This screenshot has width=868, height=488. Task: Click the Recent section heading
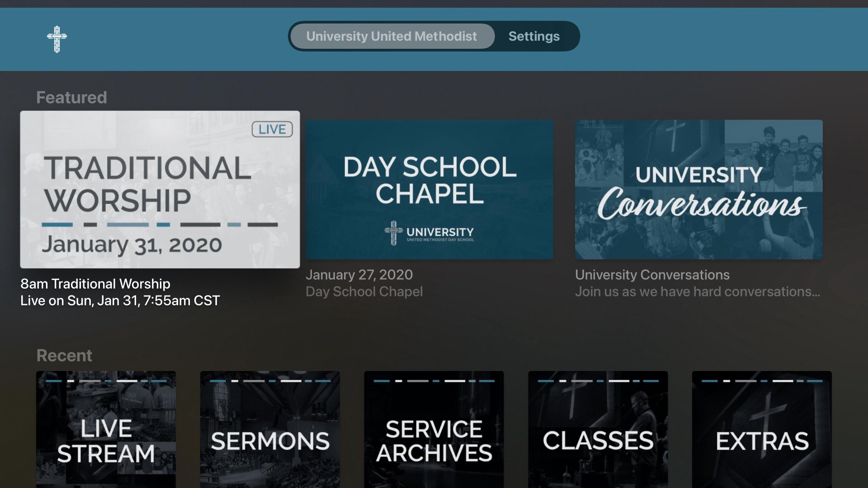point(64,356)
